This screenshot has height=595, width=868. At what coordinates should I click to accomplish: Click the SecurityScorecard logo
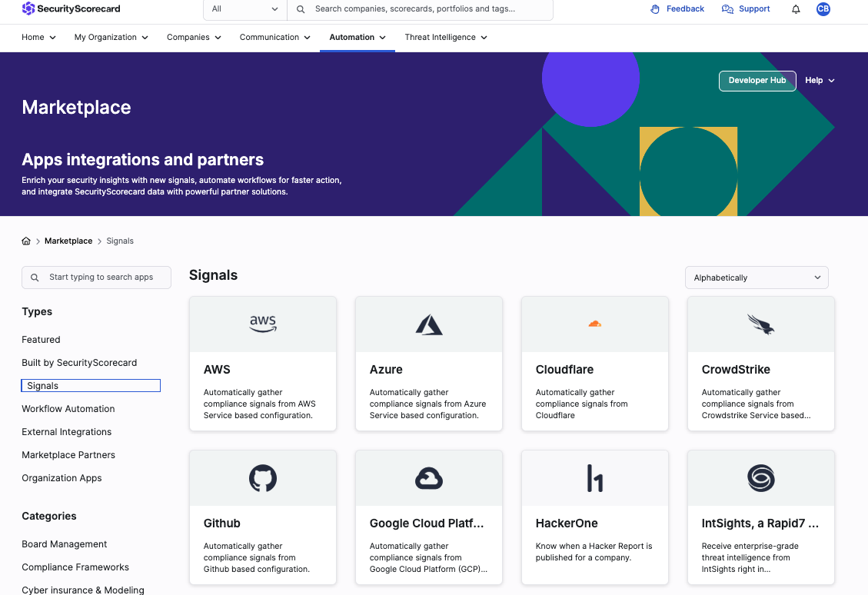71,8
